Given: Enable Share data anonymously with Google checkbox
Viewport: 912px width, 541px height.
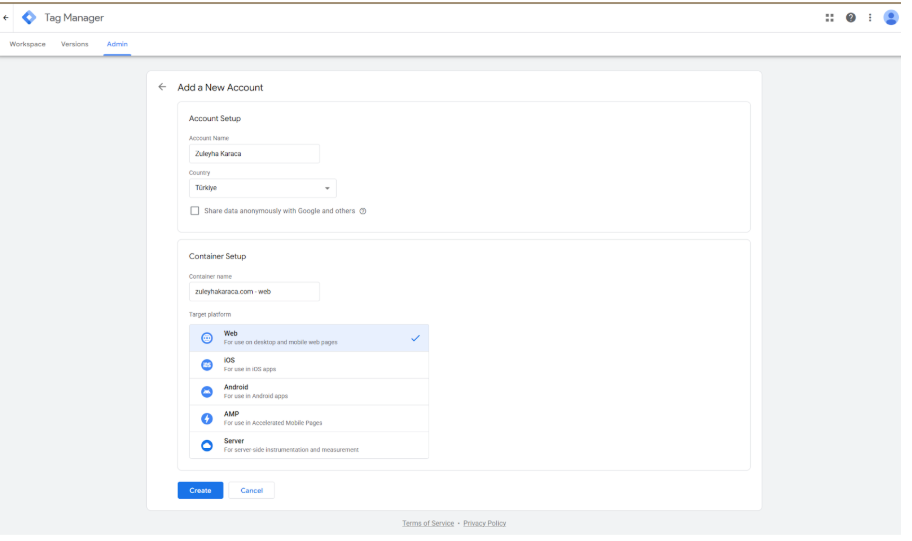Looking at the screenshot, I should pos(194,211).
